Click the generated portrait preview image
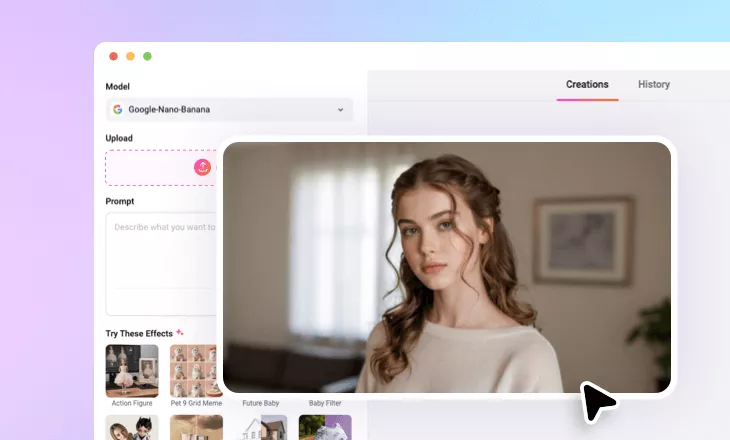Viewport: 730px width, 440px height. coord(446,267)
